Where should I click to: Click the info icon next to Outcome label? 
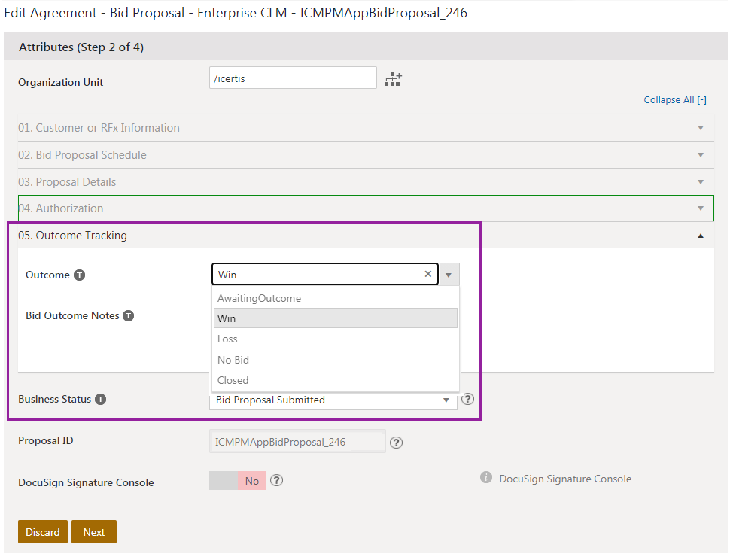(x=80, y=275)
